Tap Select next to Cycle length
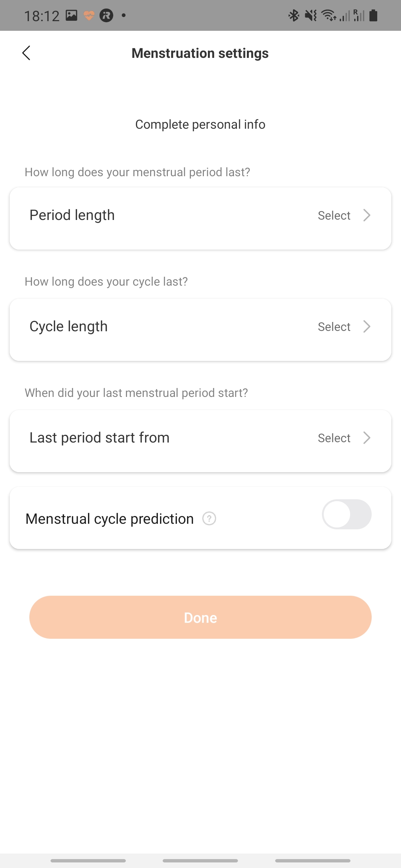The image size is (401, 868). tap(334, 327)
